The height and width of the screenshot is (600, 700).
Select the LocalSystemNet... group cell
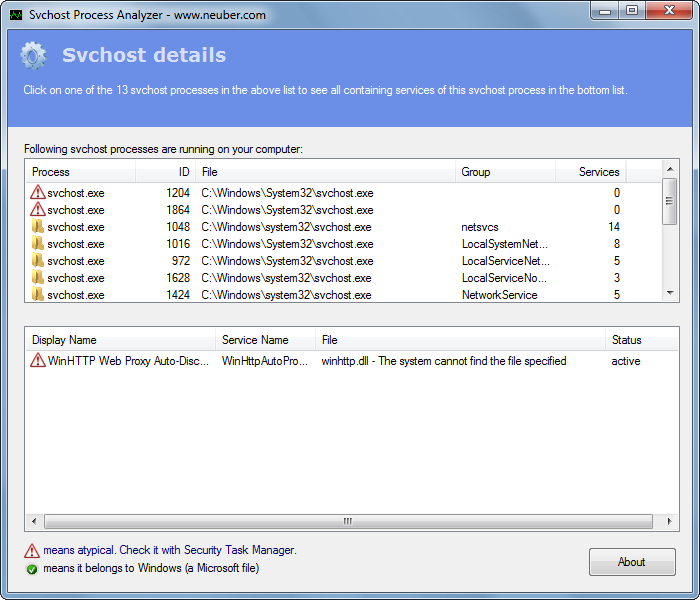(x=504, y=244)
